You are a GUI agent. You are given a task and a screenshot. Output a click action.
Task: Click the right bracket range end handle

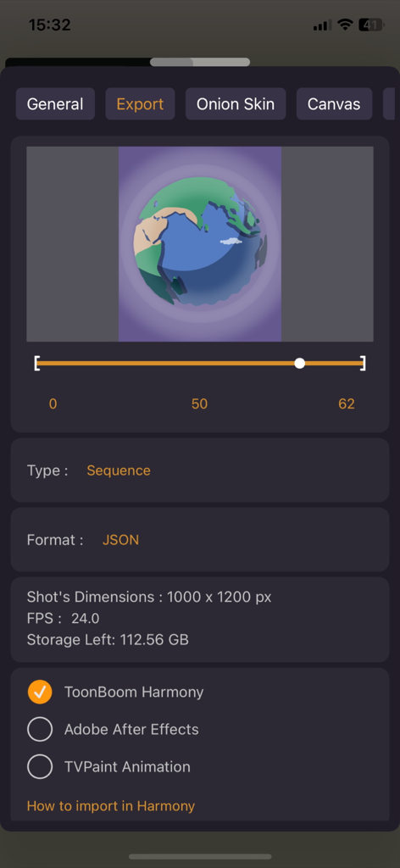[363, 363]
